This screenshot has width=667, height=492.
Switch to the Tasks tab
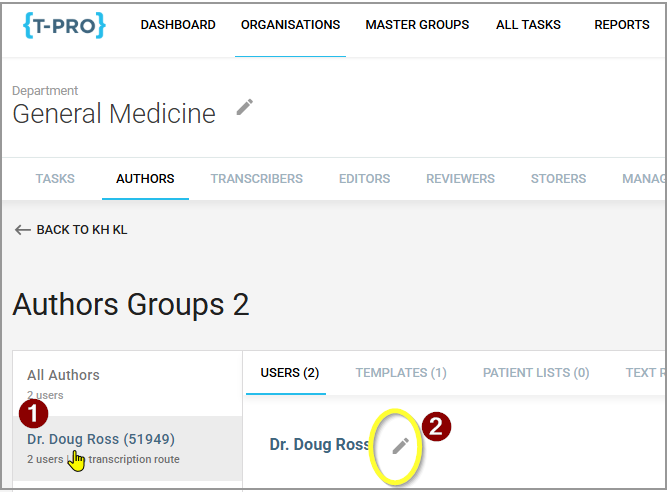click(x=55, y=179)
